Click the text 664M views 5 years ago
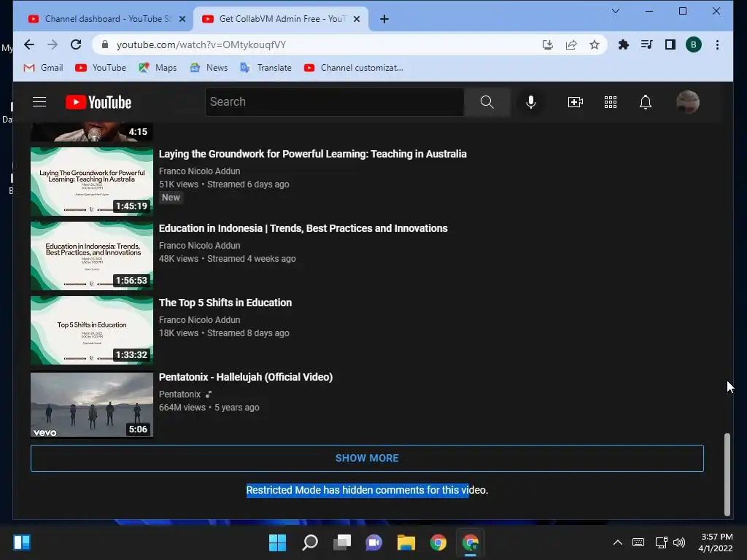 (x=209, y=407)
